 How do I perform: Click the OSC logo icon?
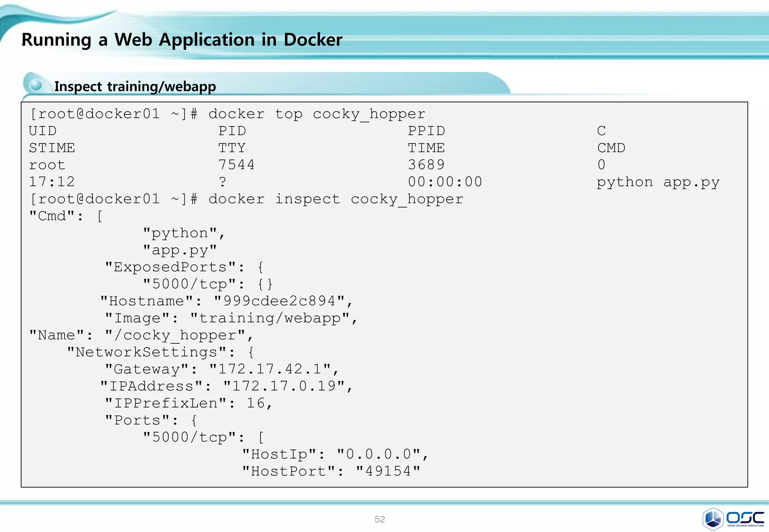coord(713,518)
